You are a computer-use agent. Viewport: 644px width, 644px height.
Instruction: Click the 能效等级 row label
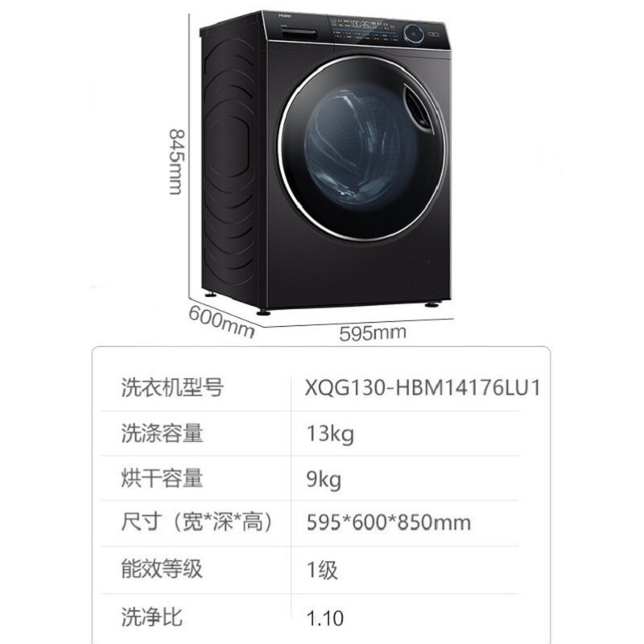pyautogui.click(x=162, y=568)
